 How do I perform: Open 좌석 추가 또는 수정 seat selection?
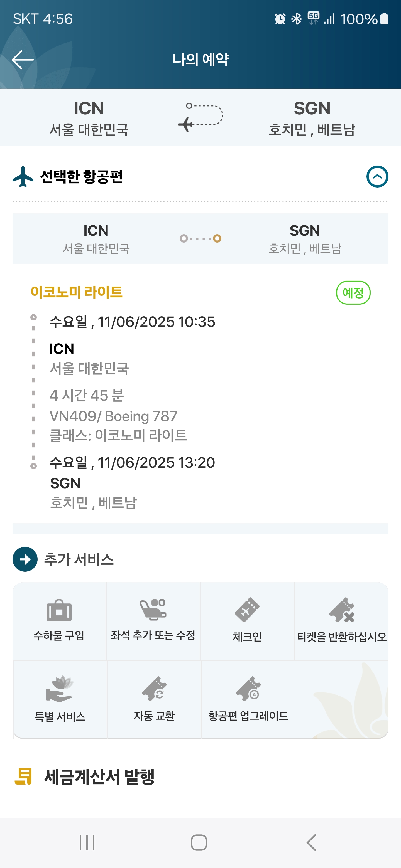coord(153,620)
